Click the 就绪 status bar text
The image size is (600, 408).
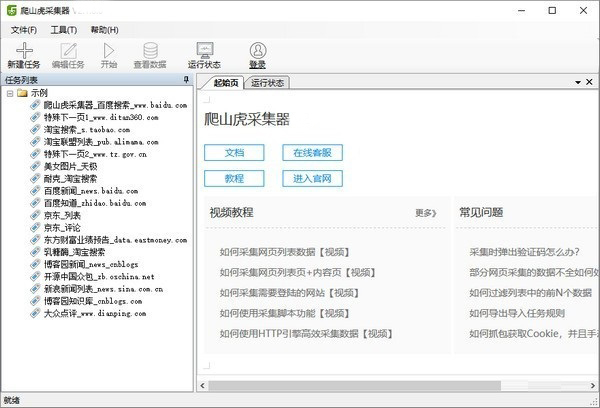pos(11,400)
